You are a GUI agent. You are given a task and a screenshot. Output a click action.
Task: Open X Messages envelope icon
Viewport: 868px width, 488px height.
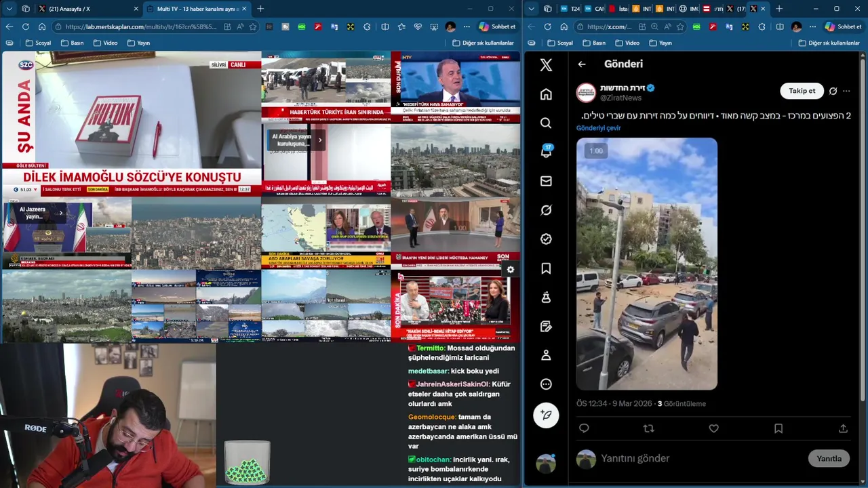click(x=546, y=181)
